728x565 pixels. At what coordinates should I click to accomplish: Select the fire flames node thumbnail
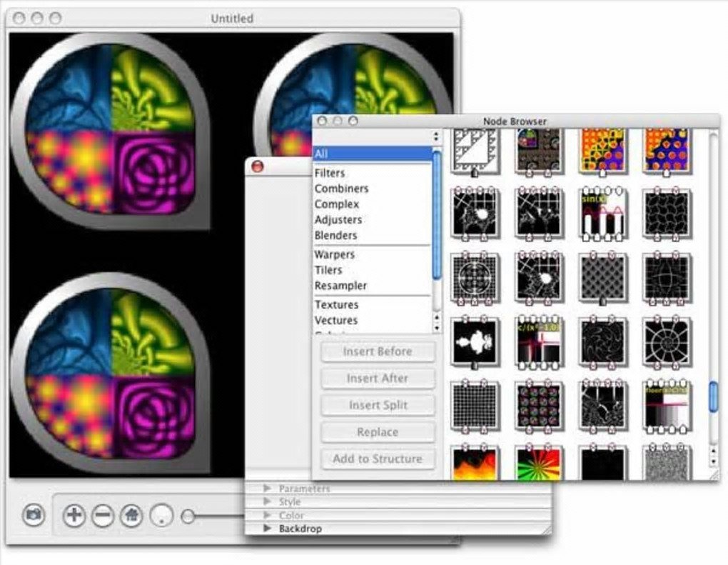click(x=475, y=463)
